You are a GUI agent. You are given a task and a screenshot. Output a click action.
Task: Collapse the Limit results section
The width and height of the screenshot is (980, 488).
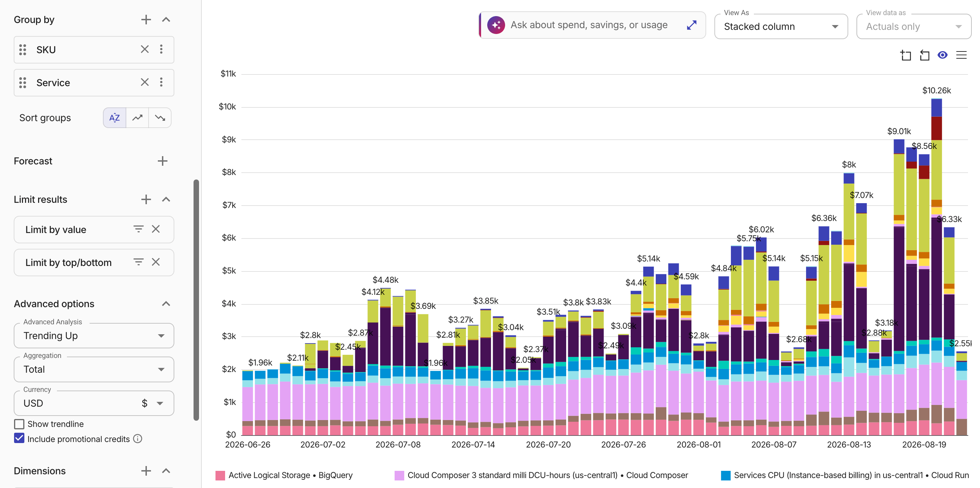point(166,199)
